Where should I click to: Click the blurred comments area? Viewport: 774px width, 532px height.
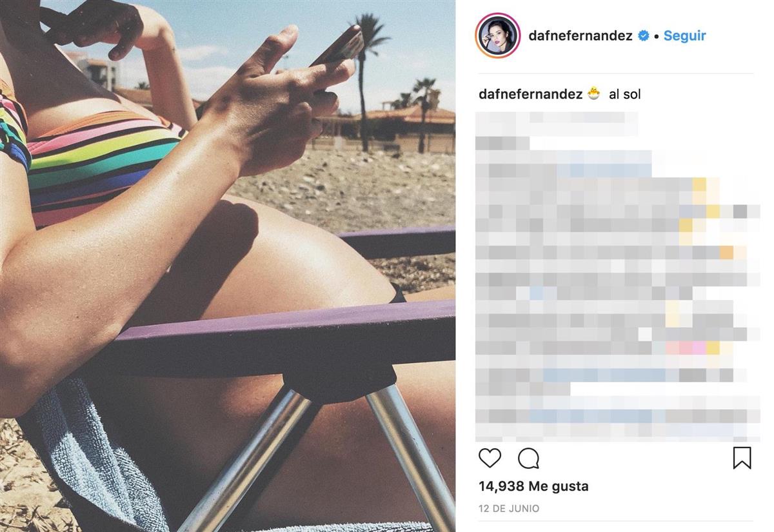pos(618,276)
